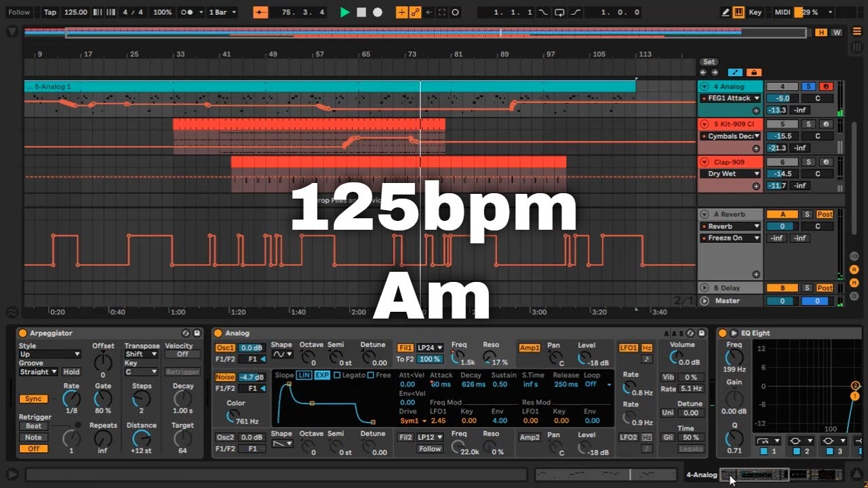Enable the Legato checkbox in Analog
This screenshot has height=488, width=868.
337,375
